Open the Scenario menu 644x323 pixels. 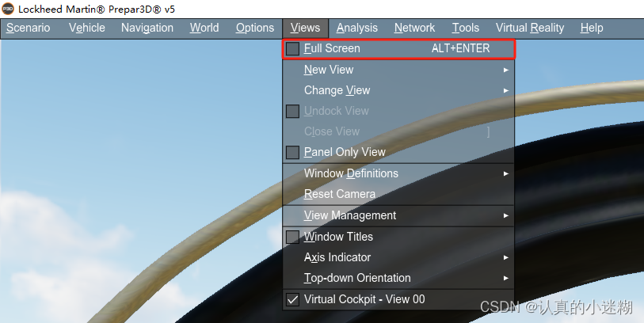tap(29, 28)
